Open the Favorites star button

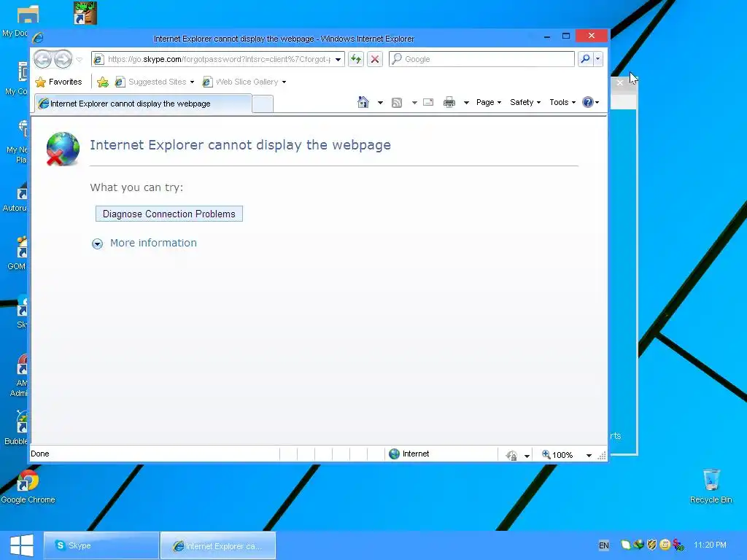pos(59,82)
